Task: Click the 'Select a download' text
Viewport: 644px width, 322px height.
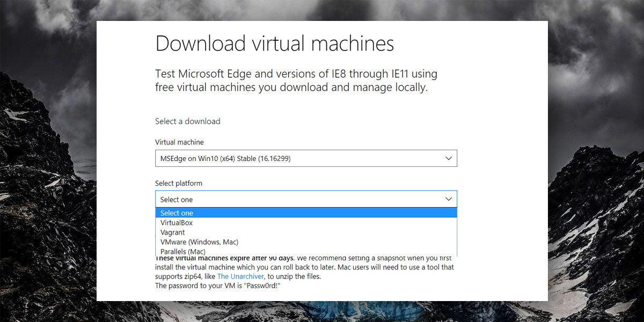Action: pos(188,121)
